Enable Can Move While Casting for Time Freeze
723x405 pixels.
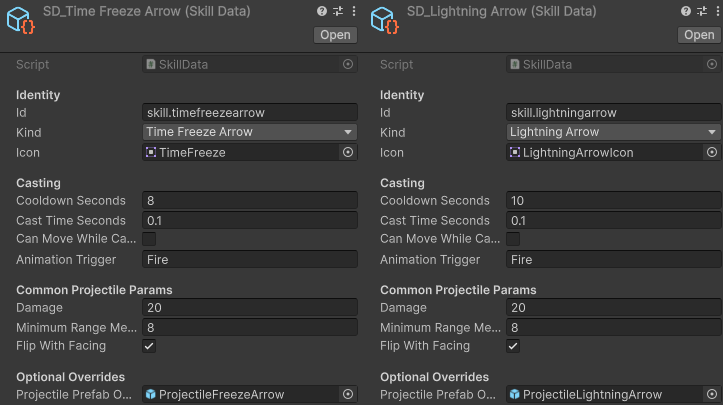pyautogui.click(x=149, y=239)
